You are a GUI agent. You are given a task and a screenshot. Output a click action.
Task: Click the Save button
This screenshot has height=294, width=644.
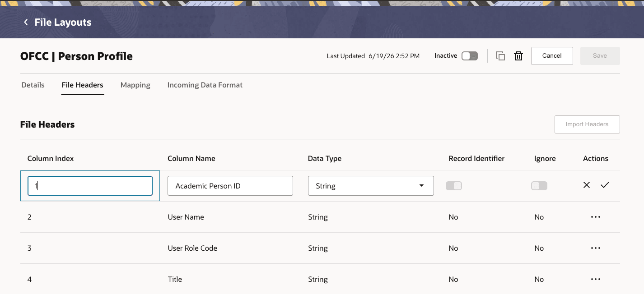[600, 56]
